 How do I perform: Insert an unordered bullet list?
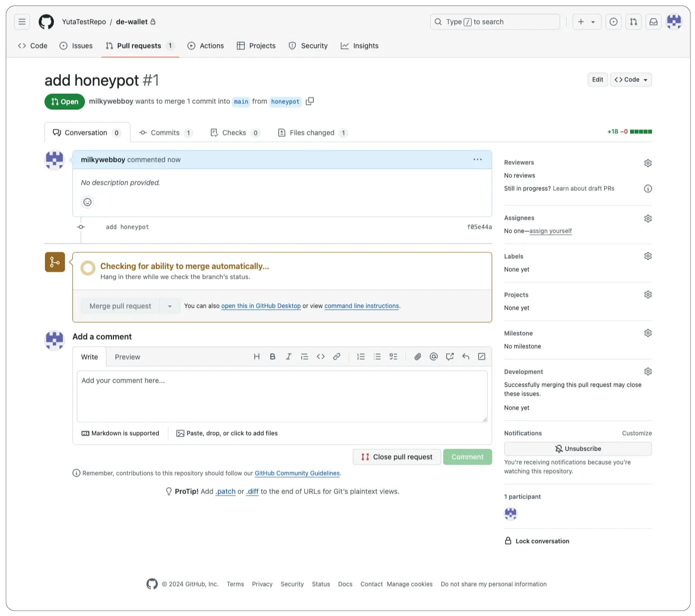tap(377, 357)
